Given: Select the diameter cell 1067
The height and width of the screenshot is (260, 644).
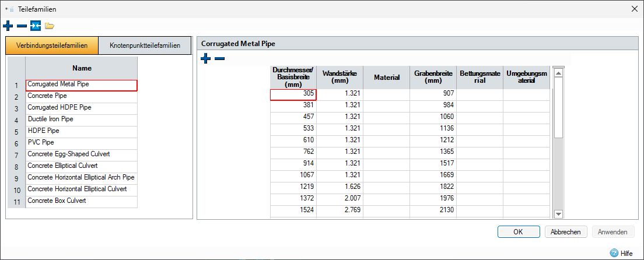Looking at the screenshot, I should [x=293, y=176].
